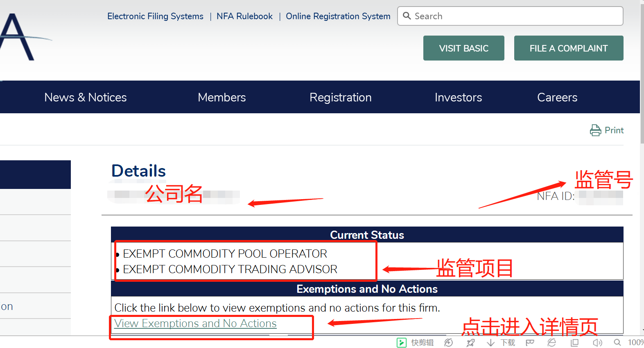The width and height of the screenshot is (644, 348).
Task: Click Exemptions and No Actions header
Action: [367, 289]
